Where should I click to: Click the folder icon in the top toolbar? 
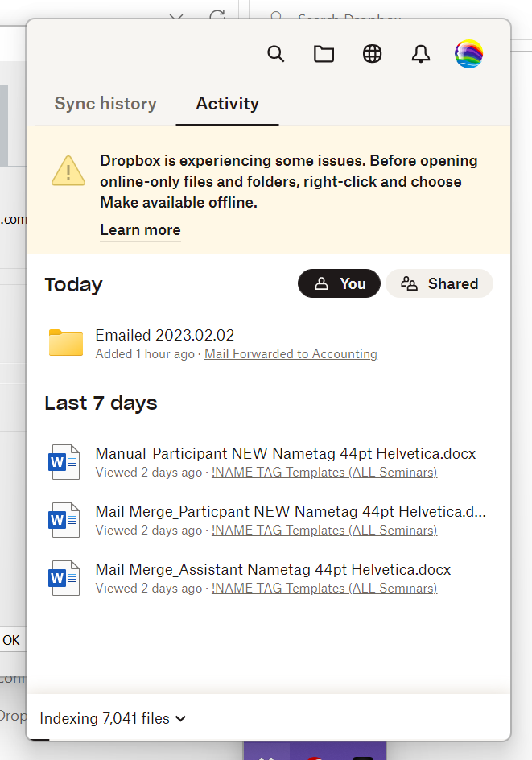click(x=324, y=54)
